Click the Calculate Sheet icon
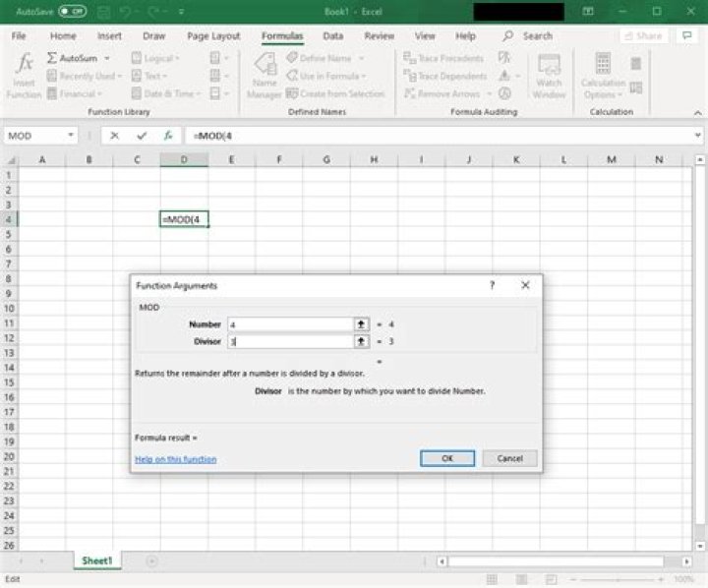 click(636, 88)
